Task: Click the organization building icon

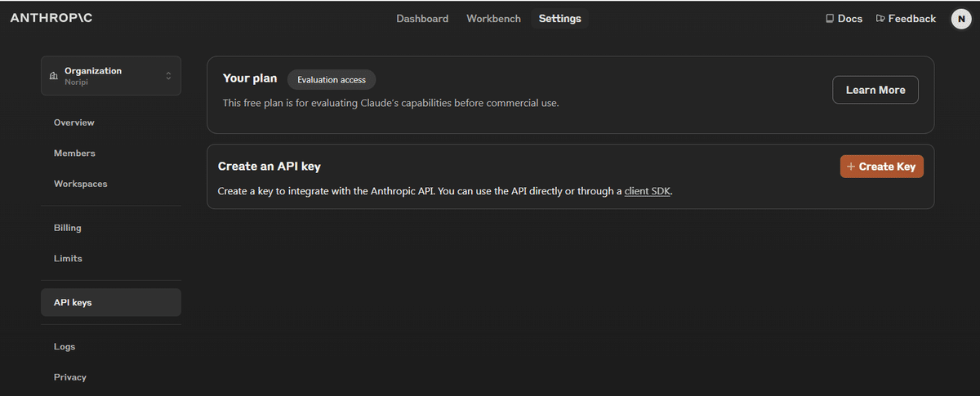Action: click(x=54, y=76)
